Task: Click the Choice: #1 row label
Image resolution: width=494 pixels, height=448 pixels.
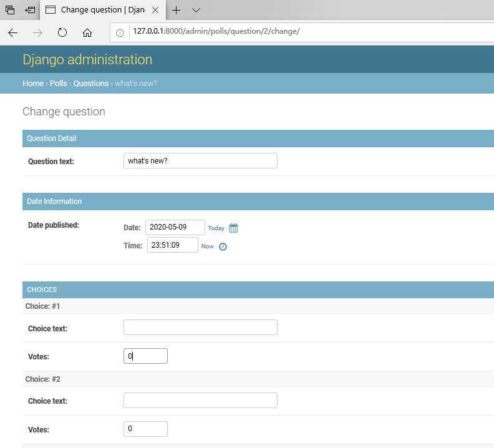Action: click(42, 306)
